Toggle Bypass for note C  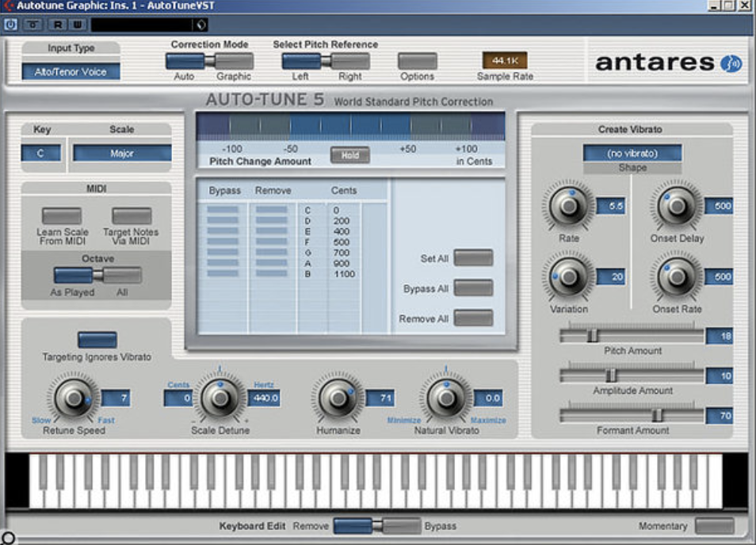223,210
